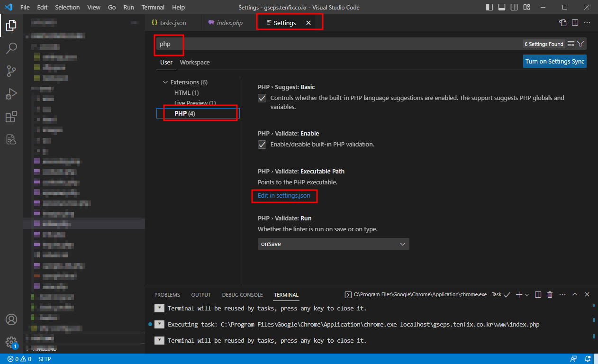Screen dimensions: 598x364
Task: Uncheck PHP Validate Enable checkbox
Action: [262, 145]
